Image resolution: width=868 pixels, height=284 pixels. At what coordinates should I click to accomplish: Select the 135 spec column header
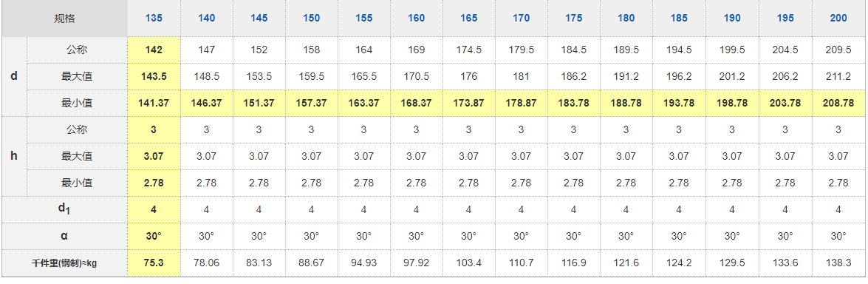tap(154, 18)
